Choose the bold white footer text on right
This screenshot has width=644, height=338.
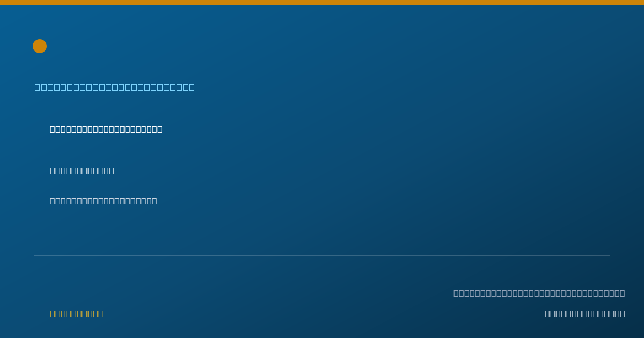(585, 313)
